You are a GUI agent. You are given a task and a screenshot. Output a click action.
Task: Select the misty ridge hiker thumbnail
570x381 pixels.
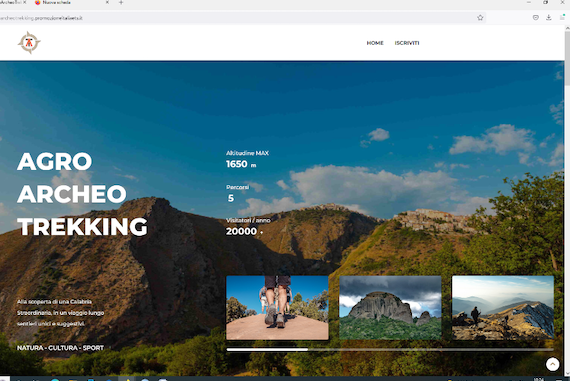[x=503, y=308]
